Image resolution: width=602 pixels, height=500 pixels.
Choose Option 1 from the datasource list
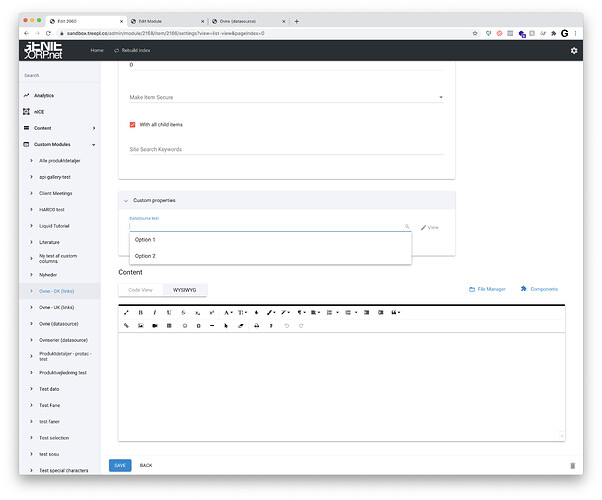(x=145, y=240)
